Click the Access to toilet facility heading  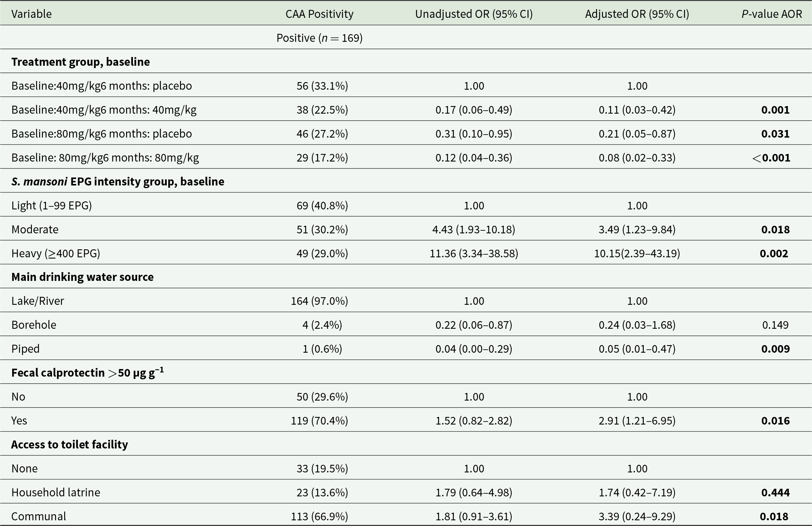pos(70,445)
